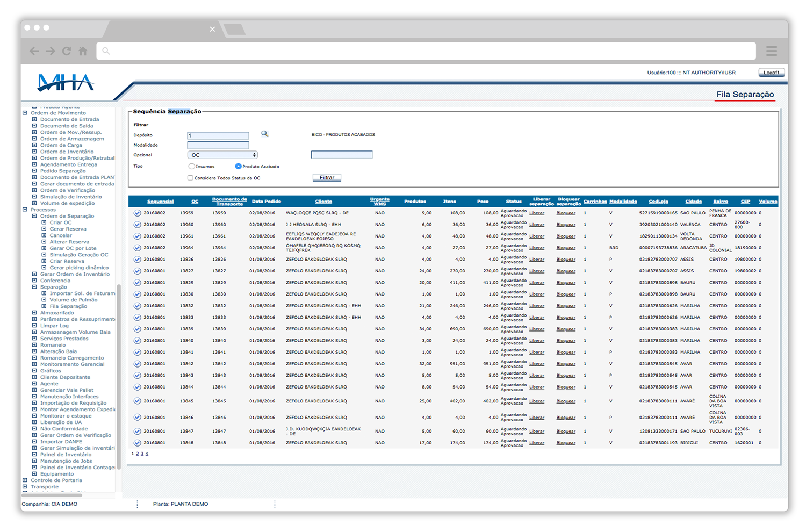Image resolution: width=806 pixels, height=532 pixels.
Task: Choose the Produto Acabado radio option
Action: pos(238,167)
